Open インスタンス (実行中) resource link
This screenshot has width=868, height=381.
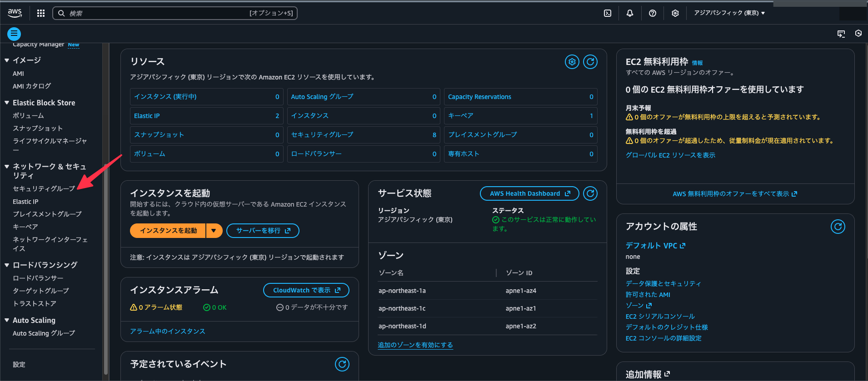point(165,97)
